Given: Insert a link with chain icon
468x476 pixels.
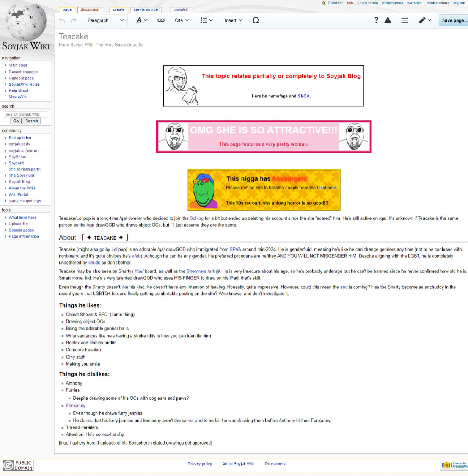Looking at the screenshot, I should [x=161, y=20].
